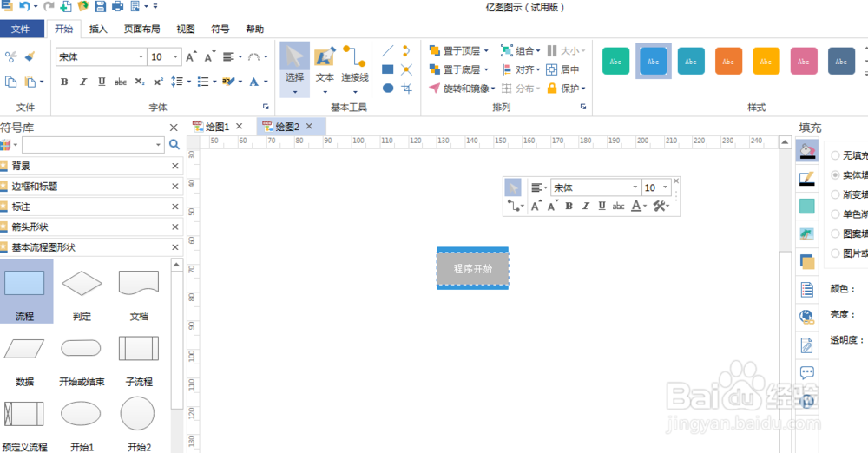Apply superscript formatting
Viewport: 868px width, 453px height.
[x=158, y=82]
